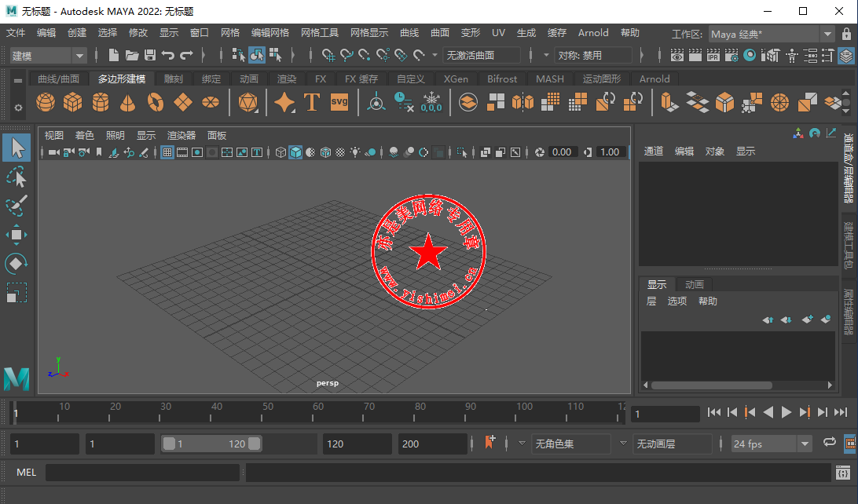Switch to the XGen shelf tab
Image resolution: width=858 pixels, height=504 pixels.
456,79
